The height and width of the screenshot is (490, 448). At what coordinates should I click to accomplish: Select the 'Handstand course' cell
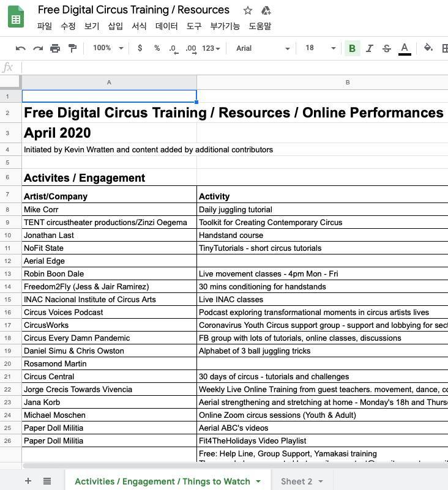323,235
